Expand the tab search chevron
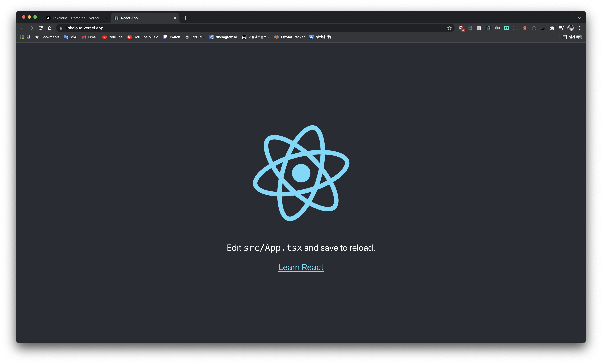602x364 pixels. click(580, 18)
